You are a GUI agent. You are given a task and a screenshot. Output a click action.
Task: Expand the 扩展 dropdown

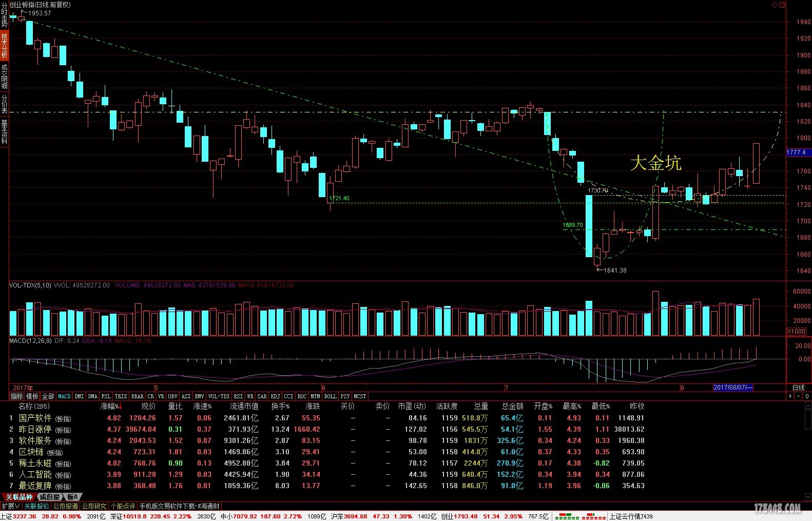tap(10, 506)
